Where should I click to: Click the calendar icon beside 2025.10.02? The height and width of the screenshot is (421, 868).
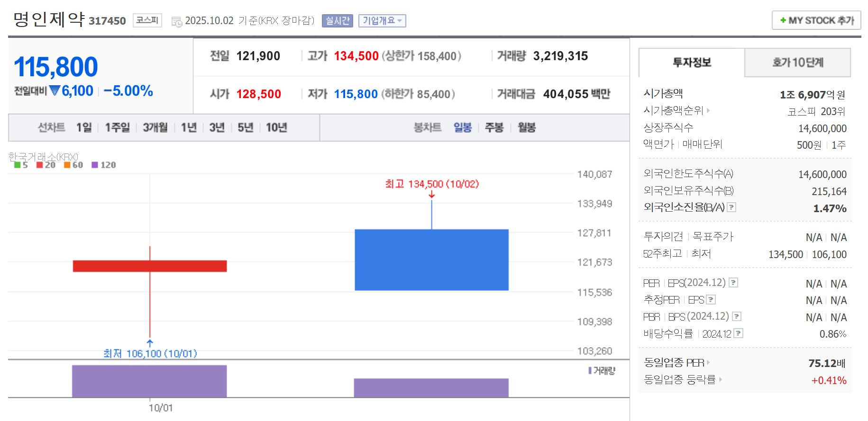176,21
